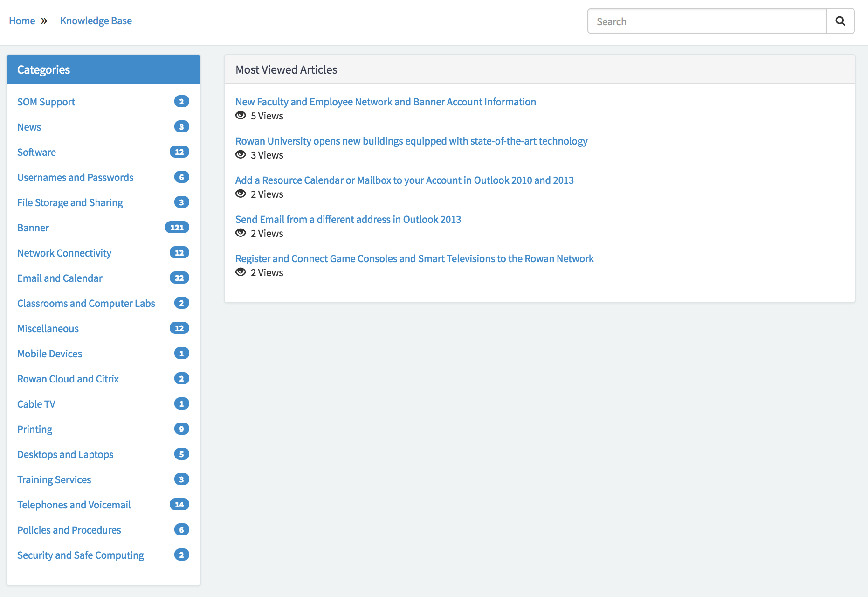868x597 pixels.
Task: Open the Software category
Action: 36,152
